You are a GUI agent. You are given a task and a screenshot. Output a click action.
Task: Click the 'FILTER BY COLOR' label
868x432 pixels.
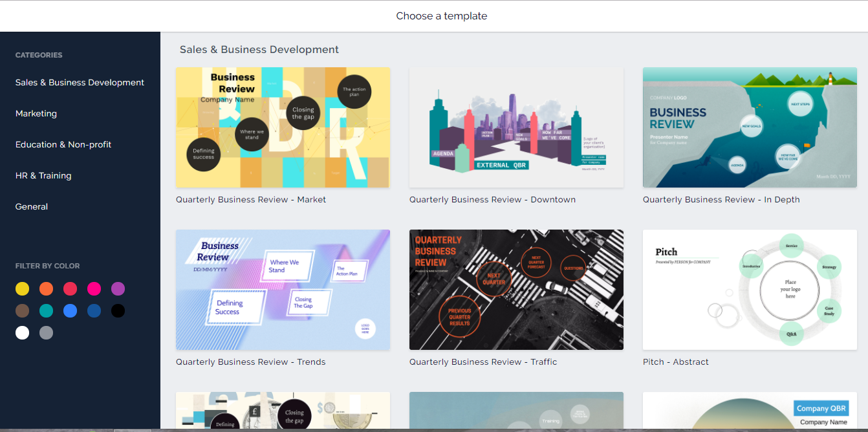pos(48,266)
